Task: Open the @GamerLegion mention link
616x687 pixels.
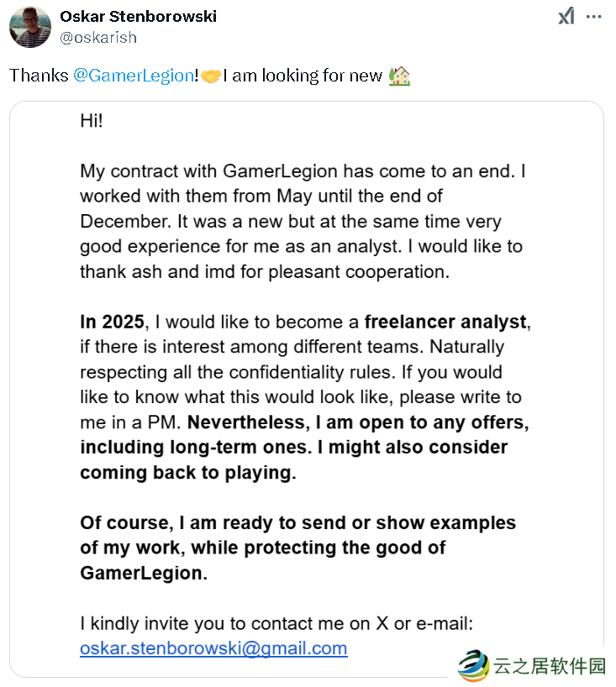Action: [134, 76]
